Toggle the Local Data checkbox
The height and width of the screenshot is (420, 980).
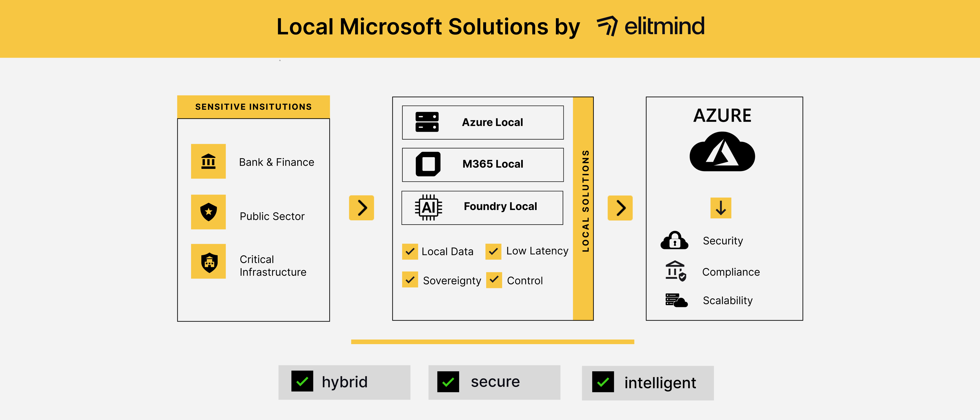[410, 251]
